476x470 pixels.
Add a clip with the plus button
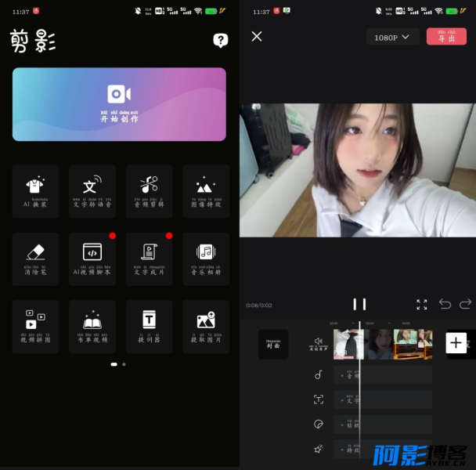click(x=456, y=343)
